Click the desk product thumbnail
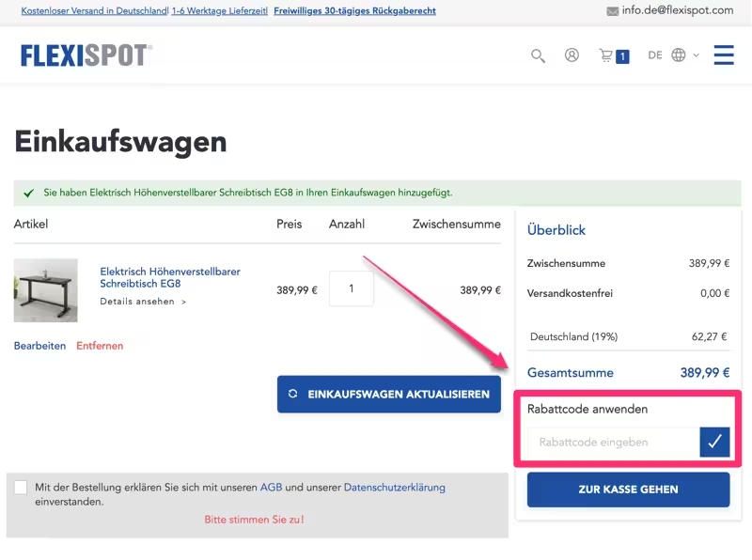Viewport: 752px width, 560px height. [x=45, y=290]
